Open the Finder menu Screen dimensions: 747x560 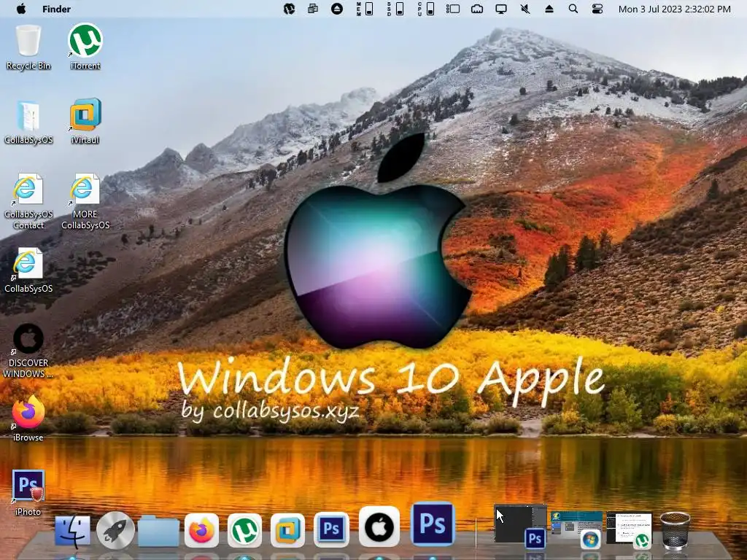[56, 9]
